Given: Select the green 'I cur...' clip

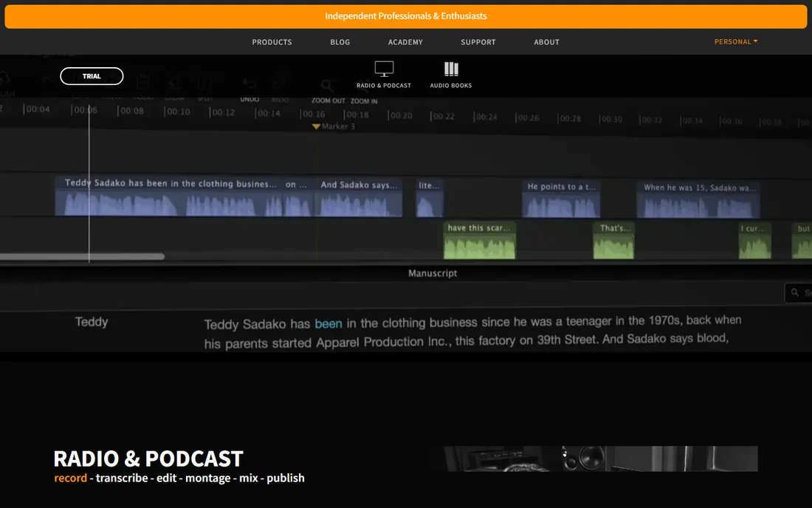Looking at the screenshot, I should pyautogui.click(x=755, y=240).
